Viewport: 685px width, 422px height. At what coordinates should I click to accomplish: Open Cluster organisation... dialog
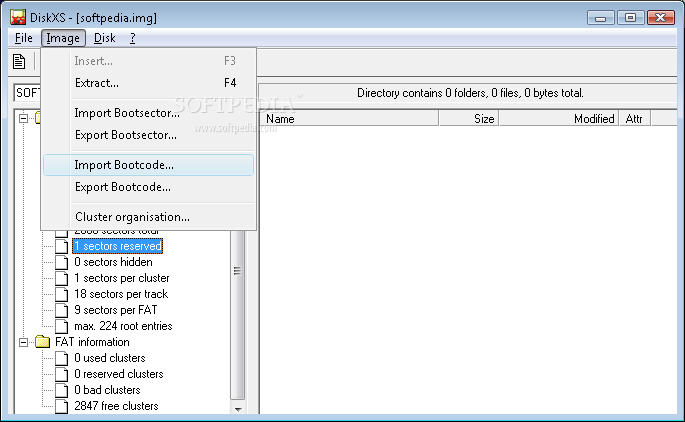[149, 217]
